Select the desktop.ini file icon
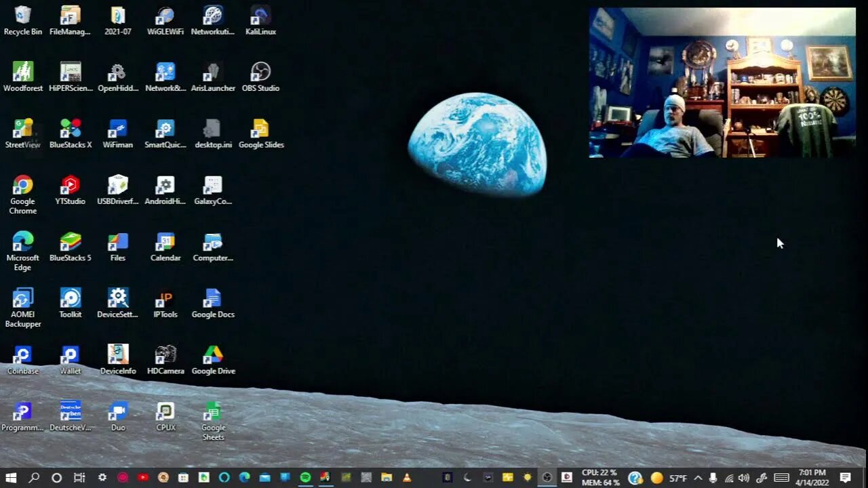Viewport: 868px width, 488px height. [x=213, y=134]
